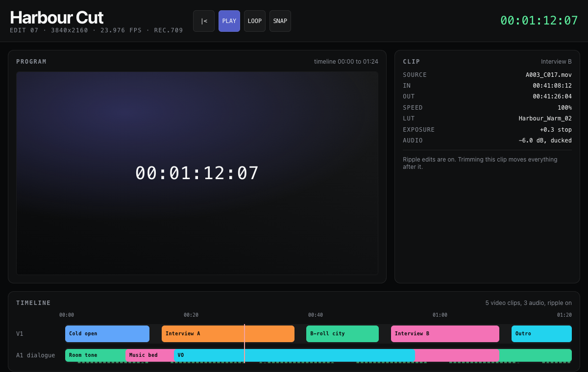Viewport: 588px width, 372px height.
Task: Select the Interview A clip on V1
Action: 228,334
